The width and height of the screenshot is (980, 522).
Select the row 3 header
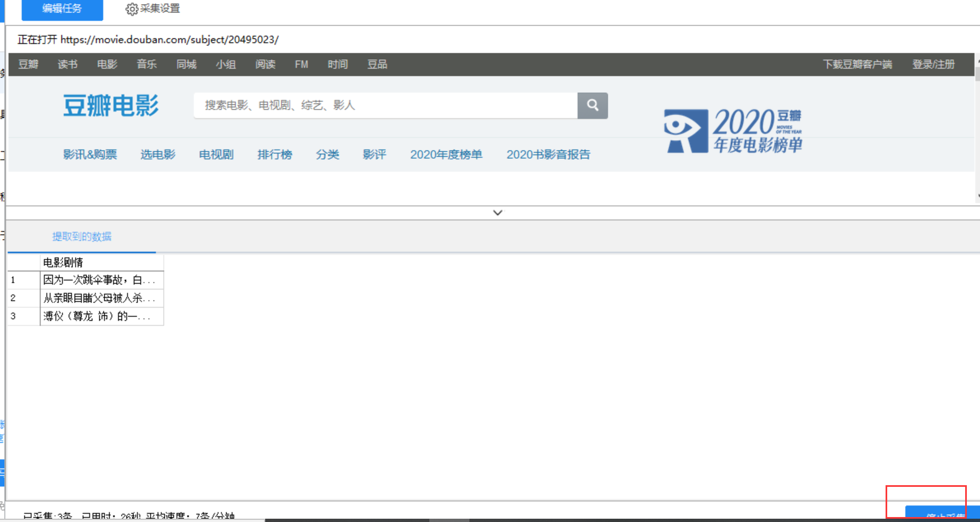pyautogui.click(x=24, y=316)
